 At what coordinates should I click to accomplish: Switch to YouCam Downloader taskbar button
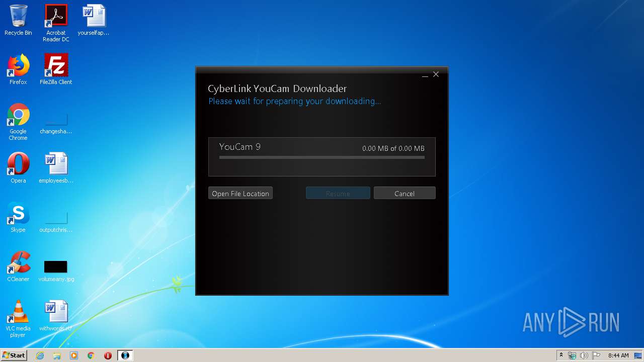pos(125,355)
